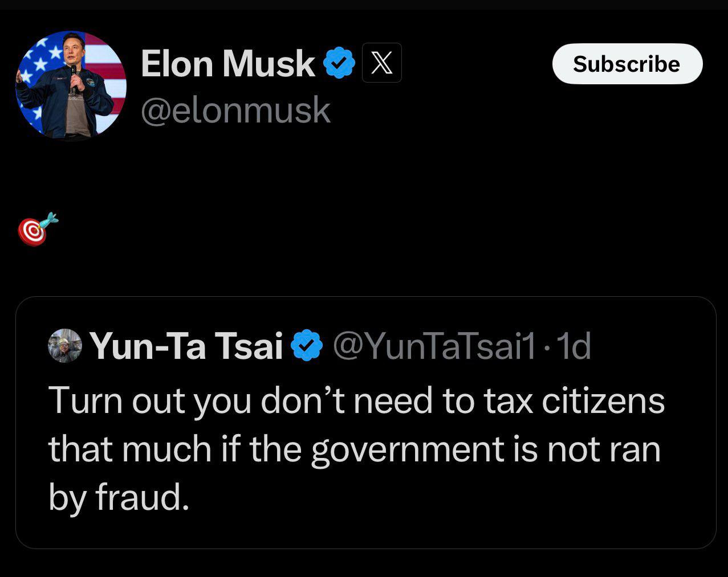Screen dimensions: 728x577
Task: Click the word "citizens" in the quoted post
Action: point(603,400)
